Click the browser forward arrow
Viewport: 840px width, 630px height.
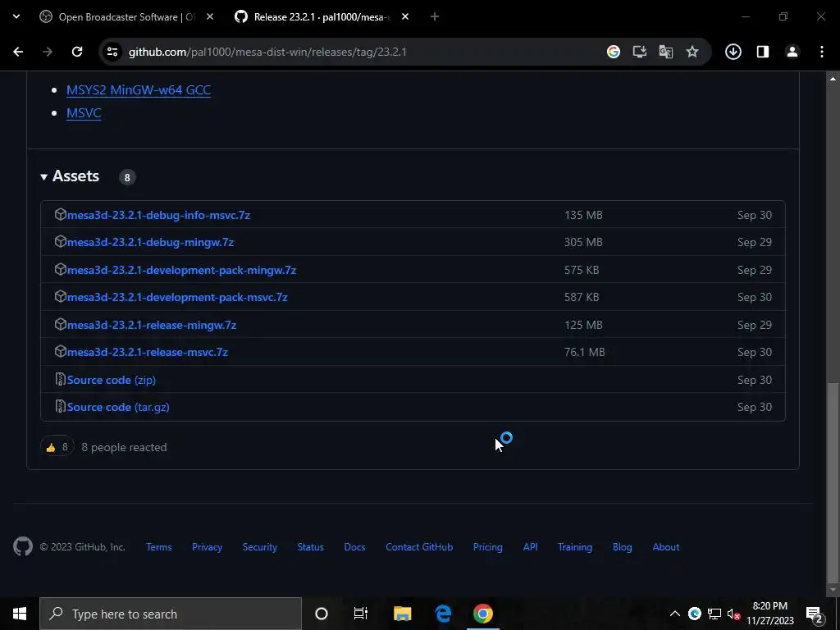tap(48, 52)
